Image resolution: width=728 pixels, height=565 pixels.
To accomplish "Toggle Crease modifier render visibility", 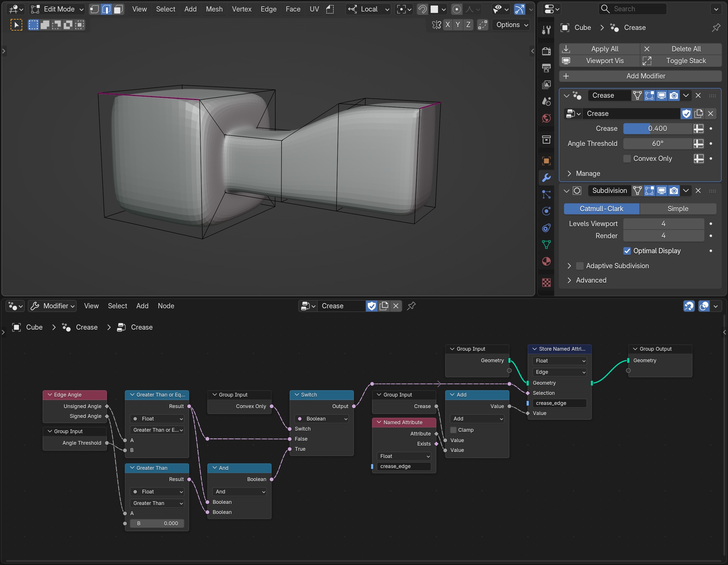I will pos(674,96).
